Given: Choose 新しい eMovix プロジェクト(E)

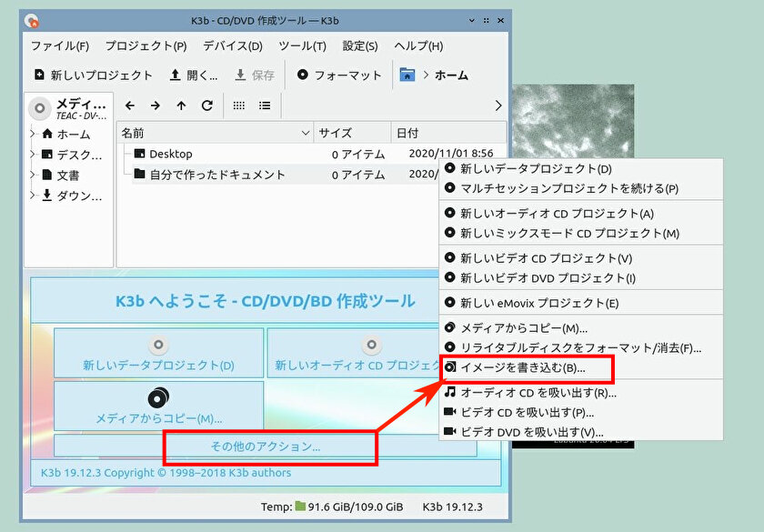Looking at the screenshot, I should (581, 303).
